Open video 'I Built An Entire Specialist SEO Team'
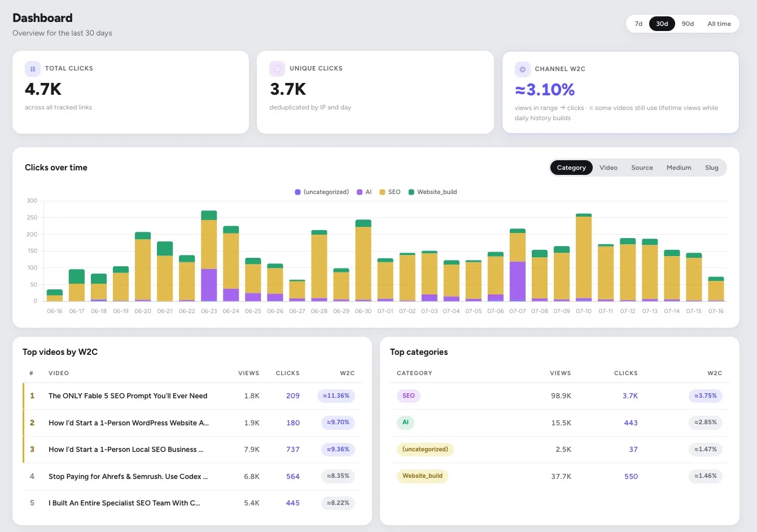Screen dimensions: 757x532 click(x=124, y=503)
